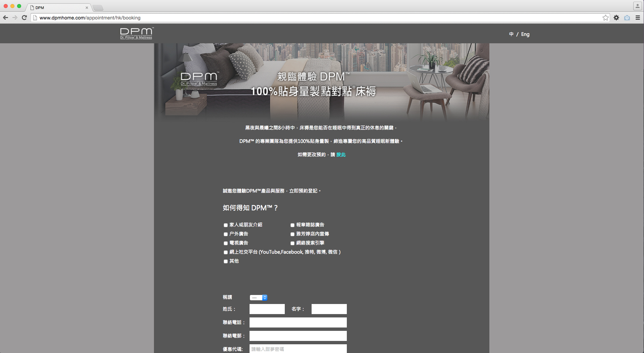Enable the 網絡搜索引擎 checkbox
This screenshot has width=644, height=353.
click(292, 243)
